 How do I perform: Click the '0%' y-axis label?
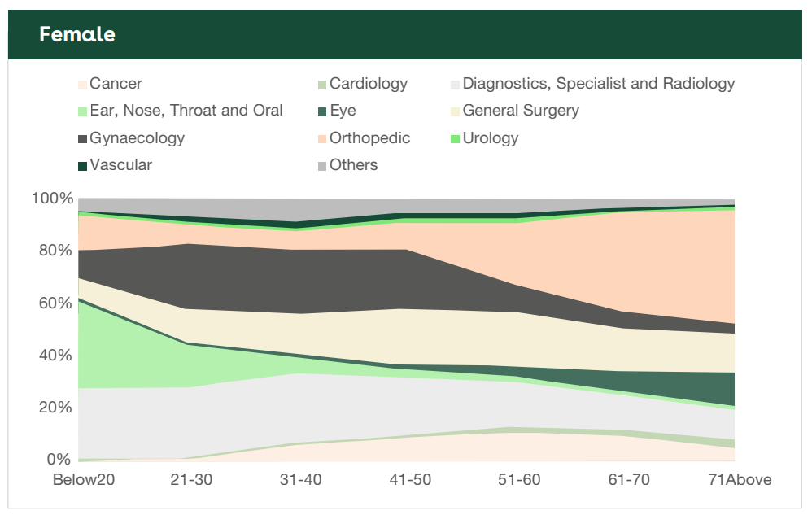tap(60, 460)
